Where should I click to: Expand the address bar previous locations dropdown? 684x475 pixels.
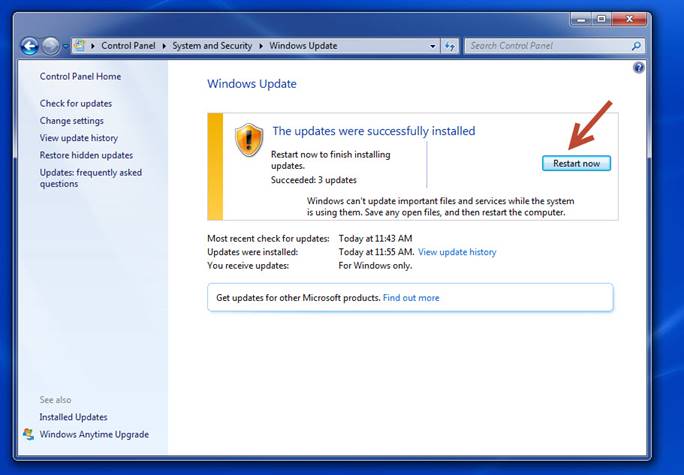point(433,46)
